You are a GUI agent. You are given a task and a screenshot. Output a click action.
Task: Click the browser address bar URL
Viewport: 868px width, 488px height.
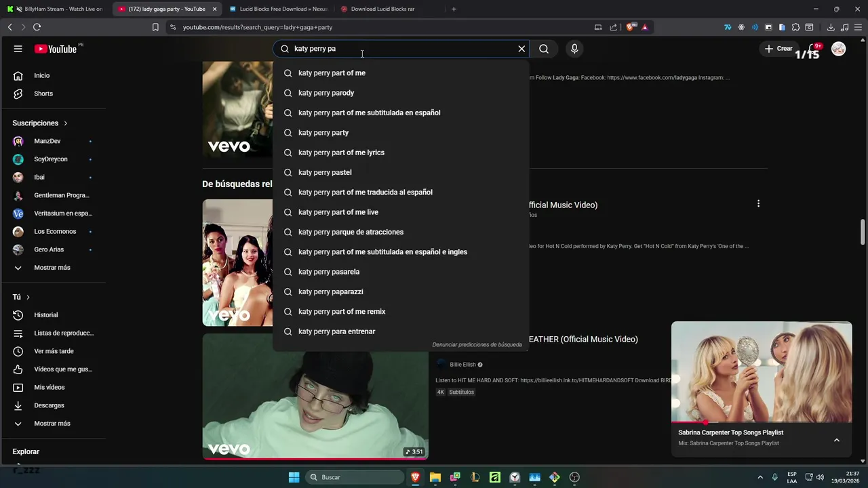258,27
